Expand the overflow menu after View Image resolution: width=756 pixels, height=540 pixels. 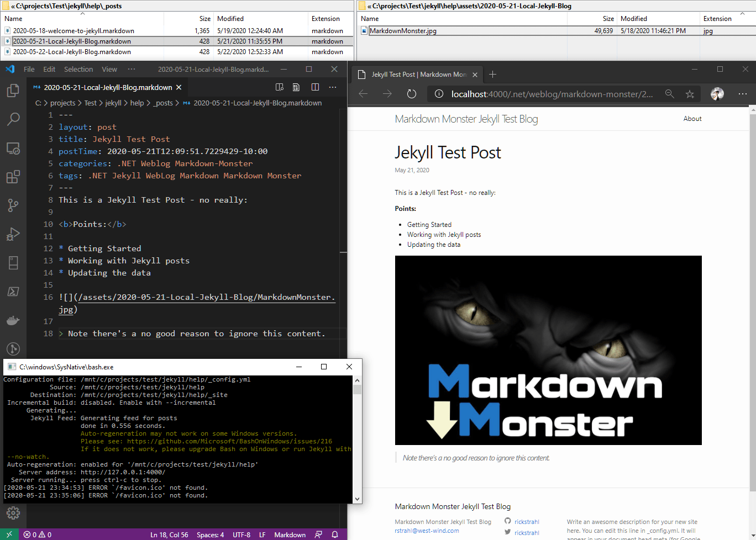pyautogui.click(x=132, y=69)
